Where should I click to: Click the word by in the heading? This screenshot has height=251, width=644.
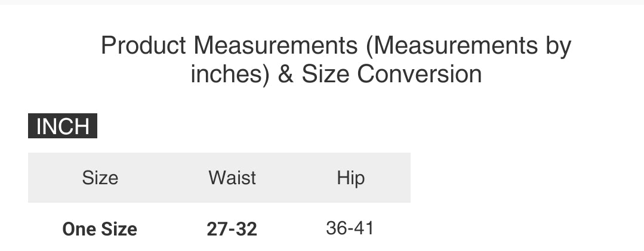tap(558, 47)
